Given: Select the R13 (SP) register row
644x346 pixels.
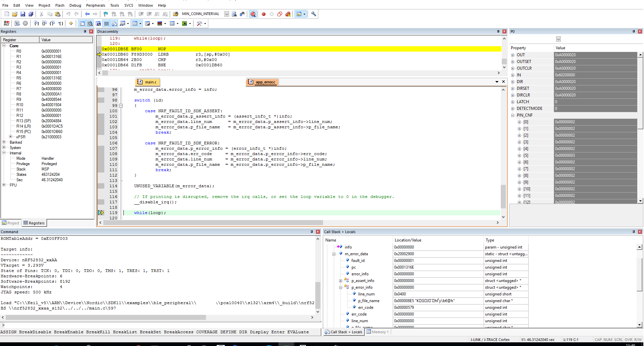Looking at the screenshot, I should click(x=47, y=121).
